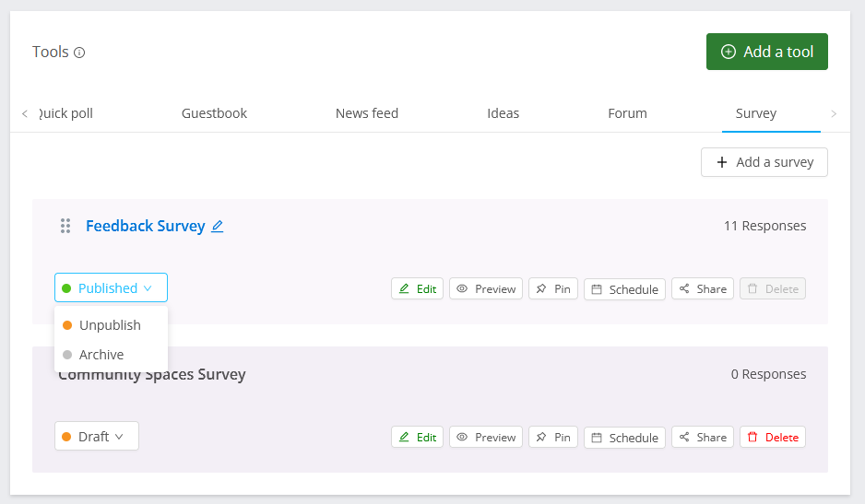Edit the Feedback Survey

tap(417, 289)
